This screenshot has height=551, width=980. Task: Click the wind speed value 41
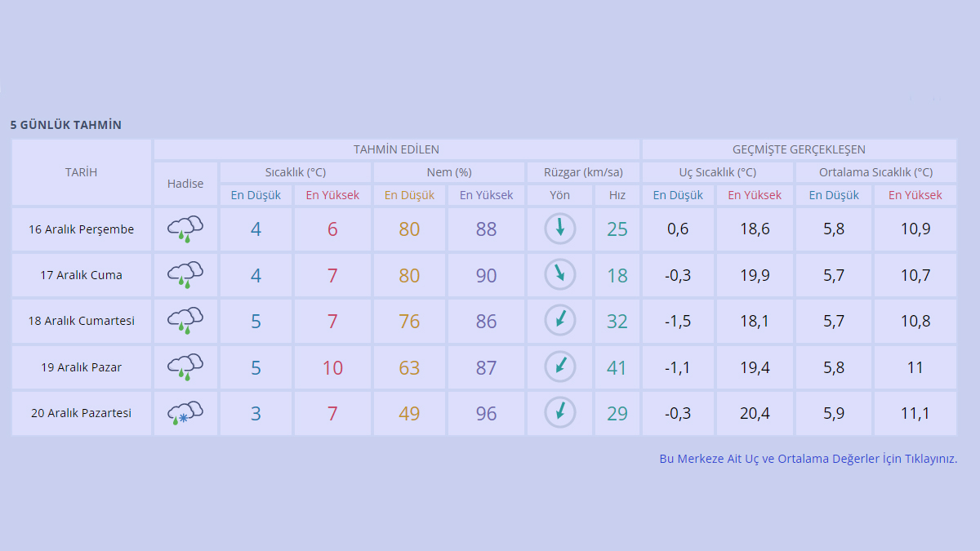pos(617,367)
